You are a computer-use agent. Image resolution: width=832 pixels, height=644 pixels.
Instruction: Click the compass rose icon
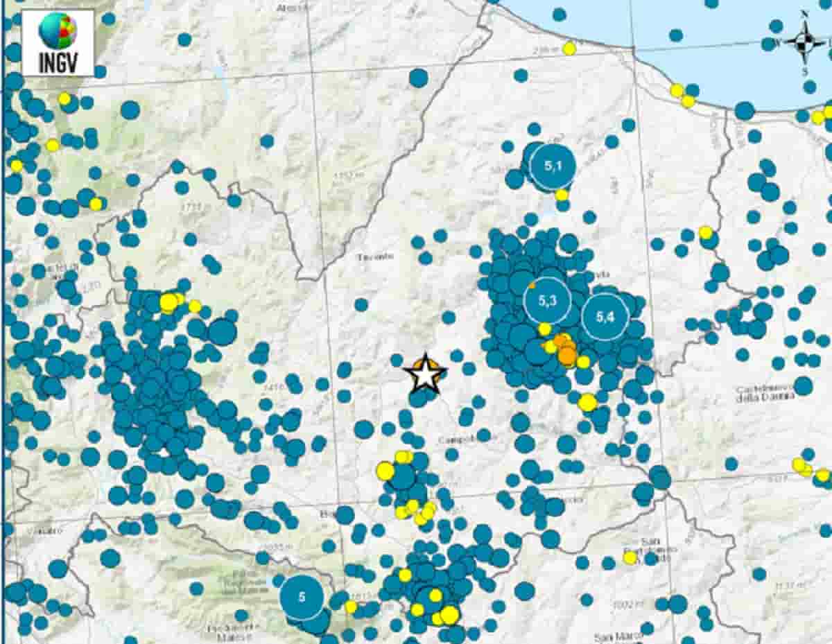[x=804, y=42]
